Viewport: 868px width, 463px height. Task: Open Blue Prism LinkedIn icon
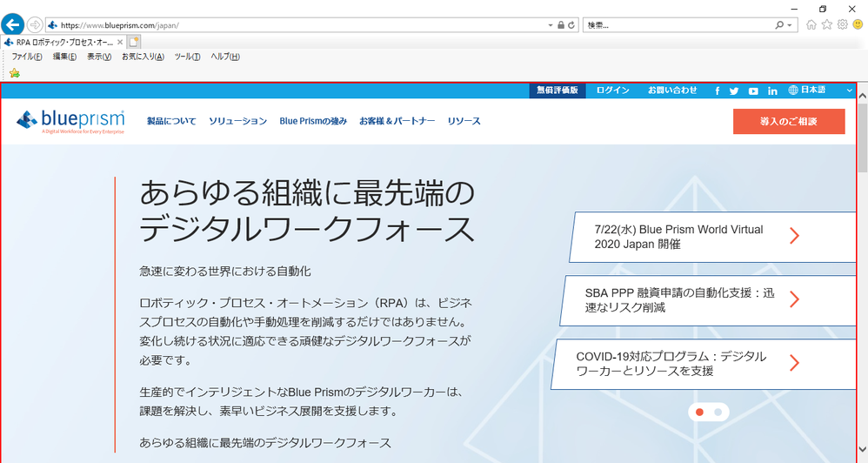coord(772,91)
